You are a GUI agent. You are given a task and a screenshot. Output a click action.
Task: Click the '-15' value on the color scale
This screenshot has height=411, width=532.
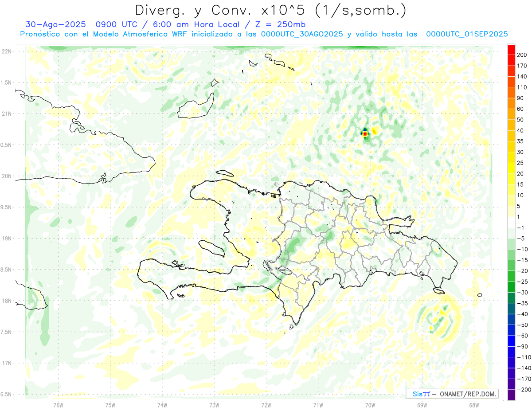(523, 260)
